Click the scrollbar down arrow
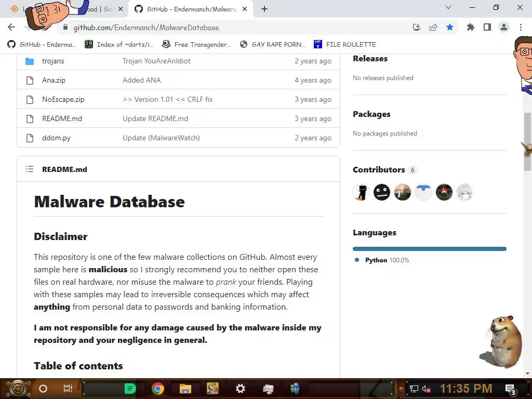Viewport: 532px width, 399px height. point(528,374)
